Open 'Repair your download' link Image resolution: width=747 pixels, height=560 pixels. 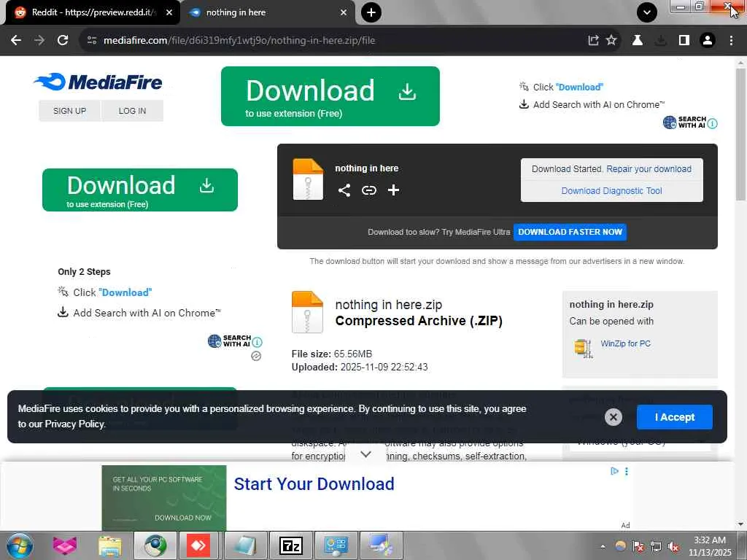[x=649, y=169]
